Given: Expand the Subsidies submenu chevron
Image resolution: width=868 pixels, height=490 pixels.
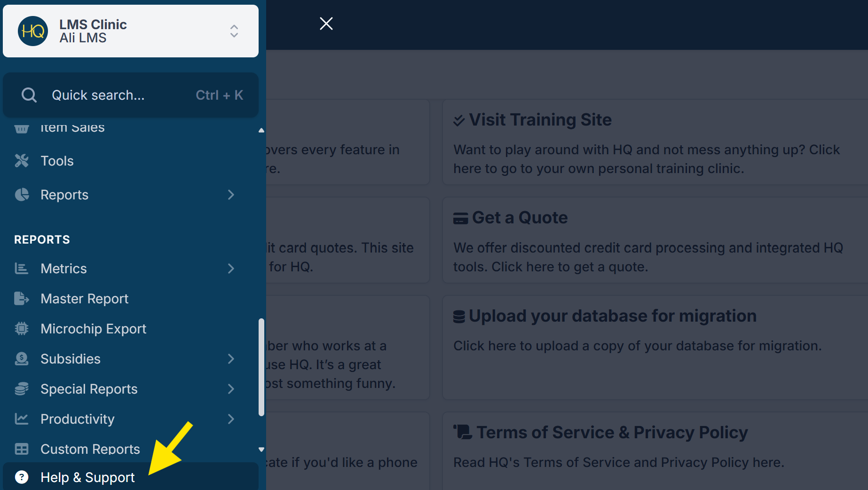Looking at the screenshot, I should click(231, 359).
